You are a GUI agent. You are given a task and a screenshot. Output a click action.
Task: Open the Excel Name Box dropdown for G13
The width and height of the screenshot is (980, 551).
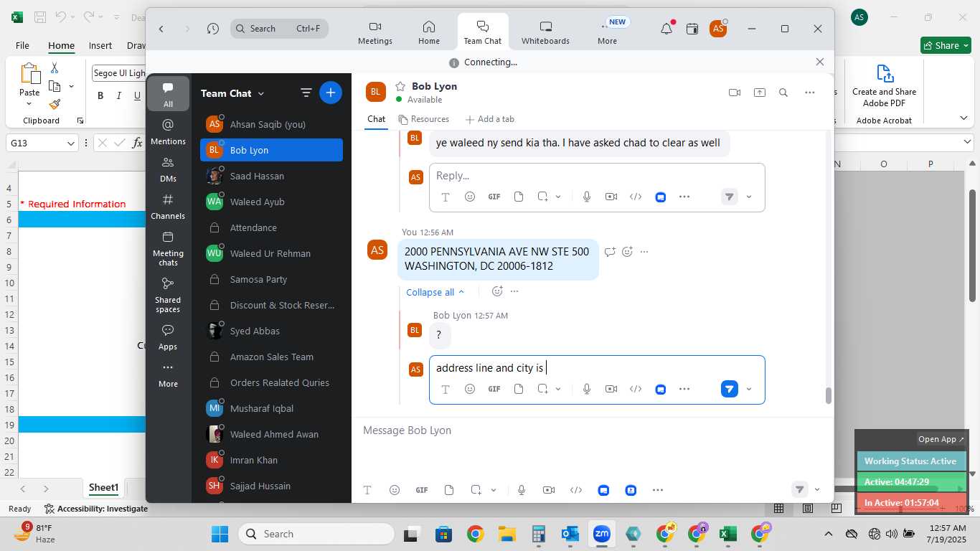tap(70, 143)
